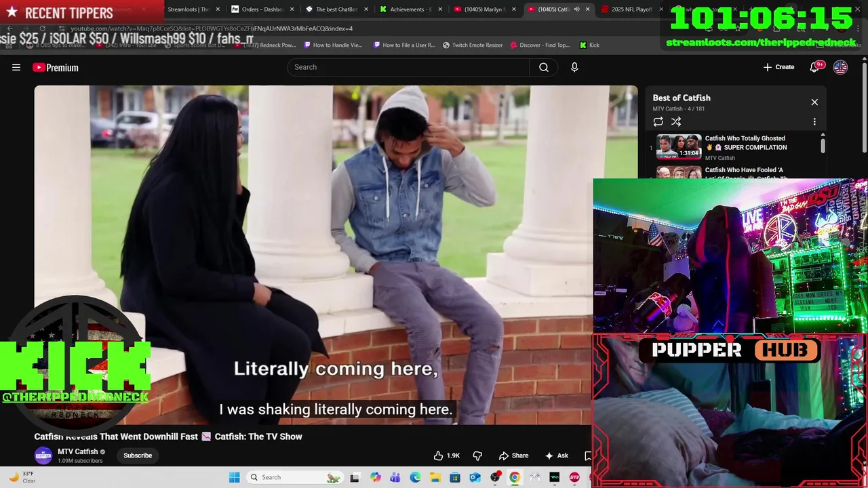Screen dimensions: 868x488
Task: Subscribe to MTV Catfish
Action: point(138,455)
